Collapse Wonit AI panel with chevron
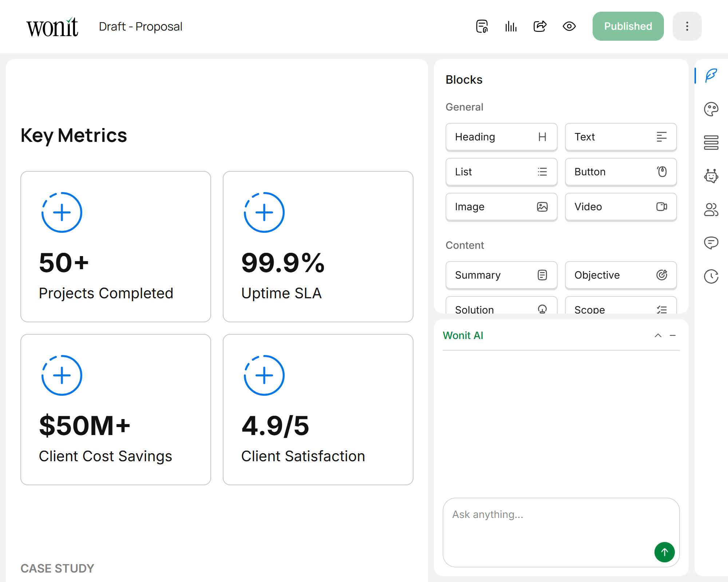728x582 pixels. click(x=658, y=335)
